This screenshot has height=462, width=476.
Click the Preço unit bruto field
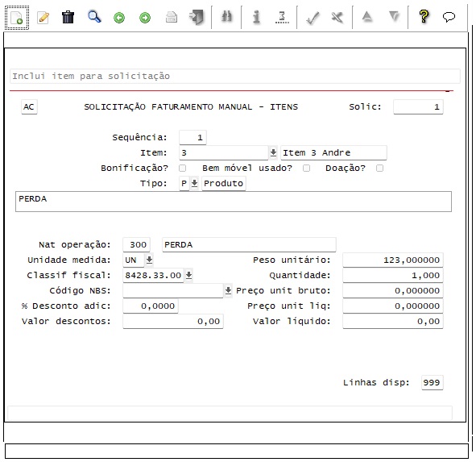click(393, 290)
